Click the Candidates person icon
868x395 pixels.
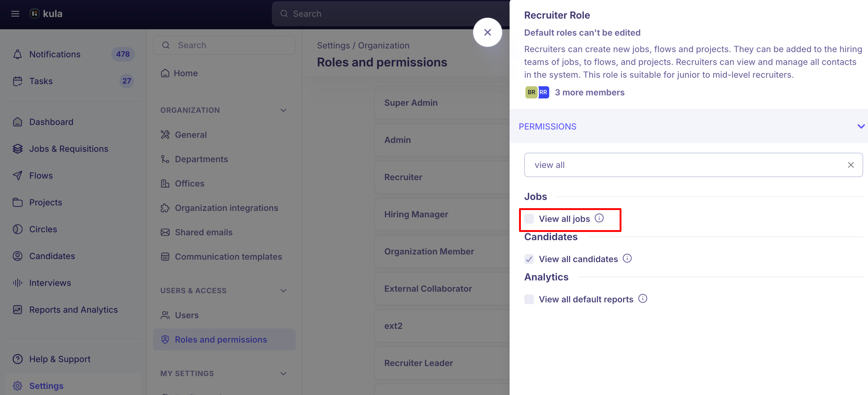[x=17, y=256]
